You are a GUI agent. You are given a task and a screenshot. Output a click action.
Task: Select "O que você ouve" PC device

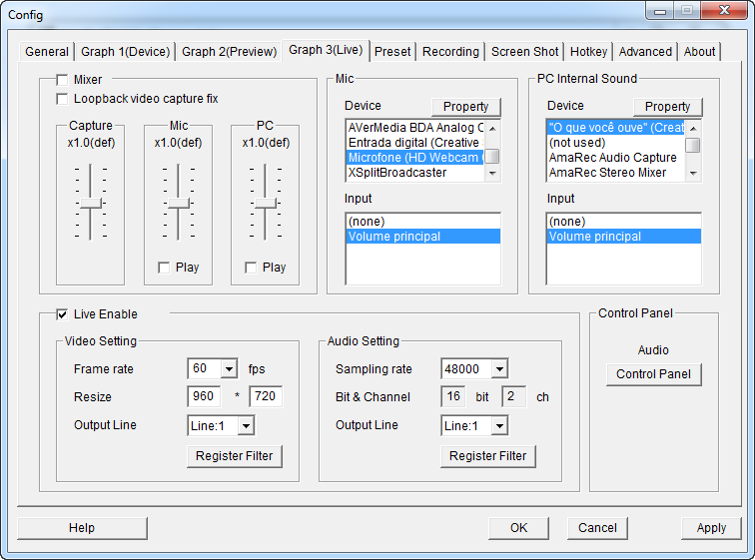(x=616, y=128)
